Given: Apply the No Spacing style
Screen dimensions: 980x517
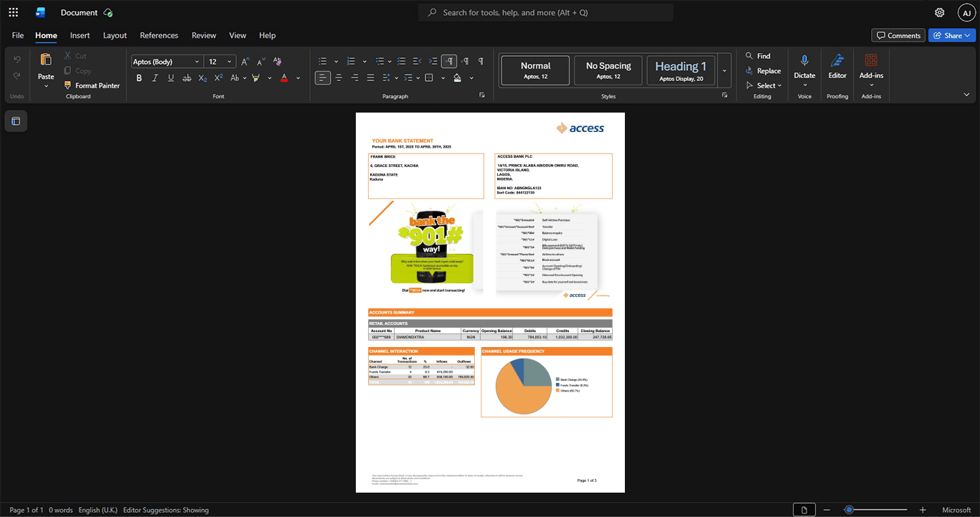Looking at the screenshot, I should [608, 70].
